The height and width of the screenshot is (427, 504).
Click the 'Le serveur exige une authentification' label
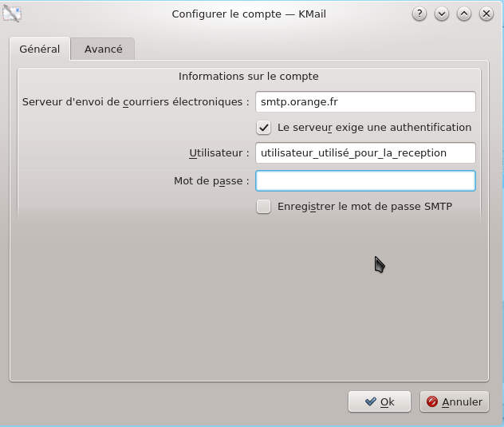tap(375, 128)
